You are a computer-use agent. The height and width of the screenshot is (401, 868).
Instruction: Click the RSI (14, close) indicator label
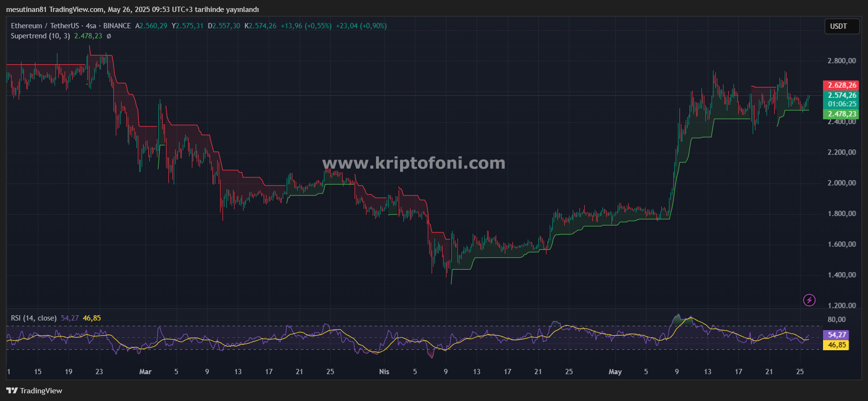click(x=33, y=318)
